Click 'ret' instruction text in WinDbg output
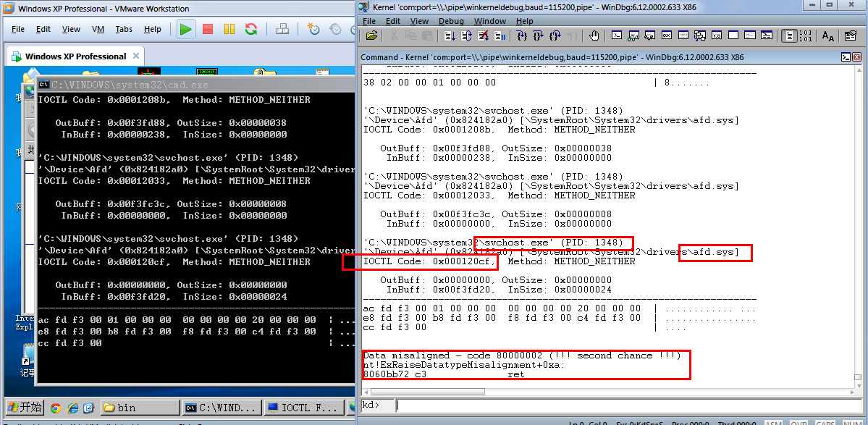Viewport: 868px width, 425px height. (516, 374)
